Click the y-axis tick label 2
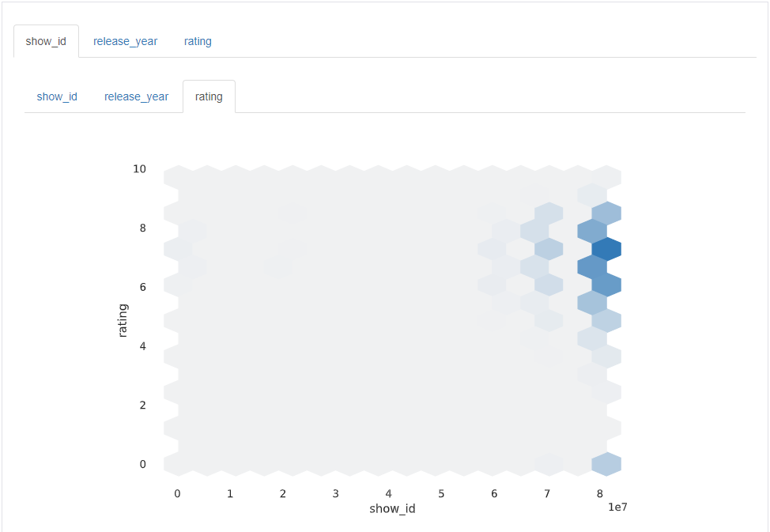 pos(142,405)
